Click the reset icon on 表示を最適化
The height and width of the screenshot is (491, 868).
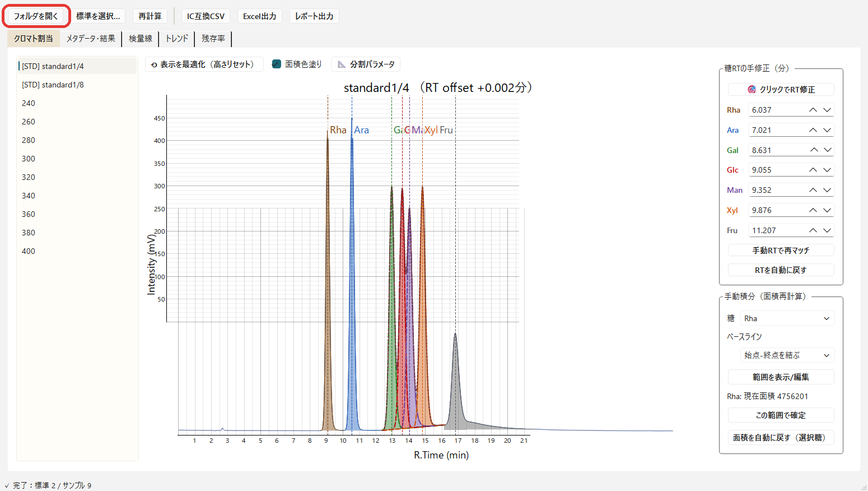(x=154, y=65)
